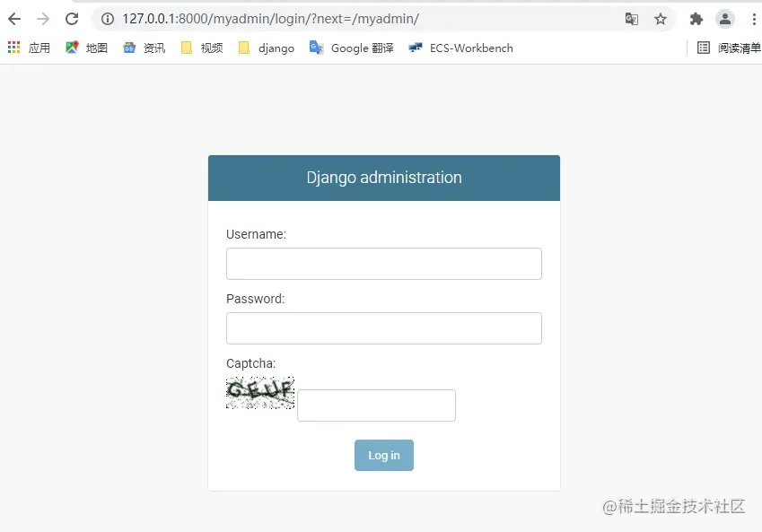The height and width of the screenshot is (532, 762).
Task: Open the 资讯 bookmark
Action: 144,48
